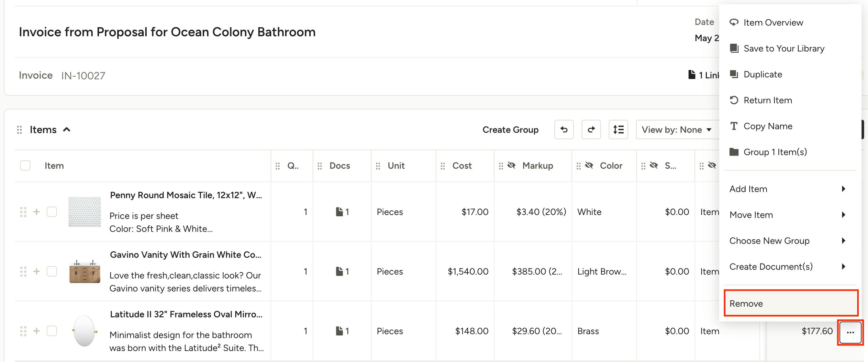This screenshot has width=868, height=362.
Task: Click the plus icon on the Gavino Vanity row
Action: point(36,271)
